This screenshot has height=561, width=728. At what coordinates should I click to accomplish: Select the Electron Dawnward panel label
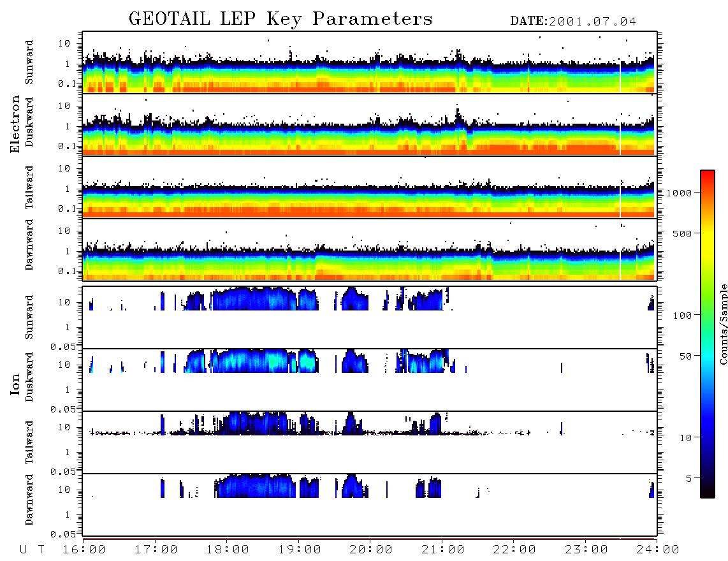tap(29, 245)
